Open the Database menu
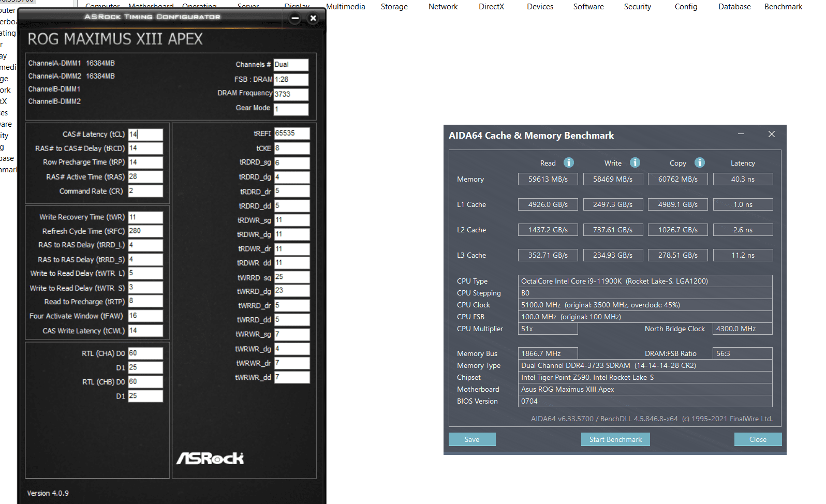The height and width of the screenshot is (504, 826). (x=734, y=7)
